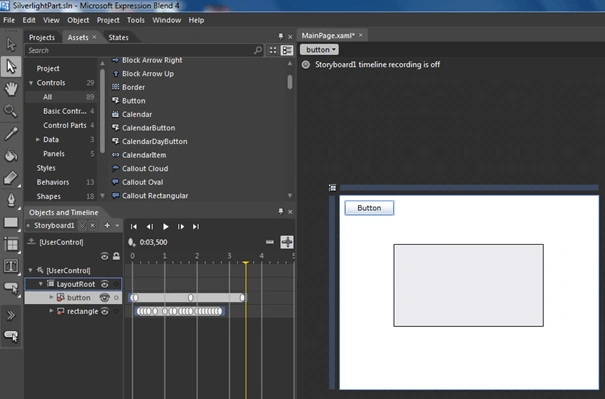This screenshot has width=605, height=399.
Task: Click the artboard layout icon above canvas
Action: pyautogui.click(x=333, y=188)
